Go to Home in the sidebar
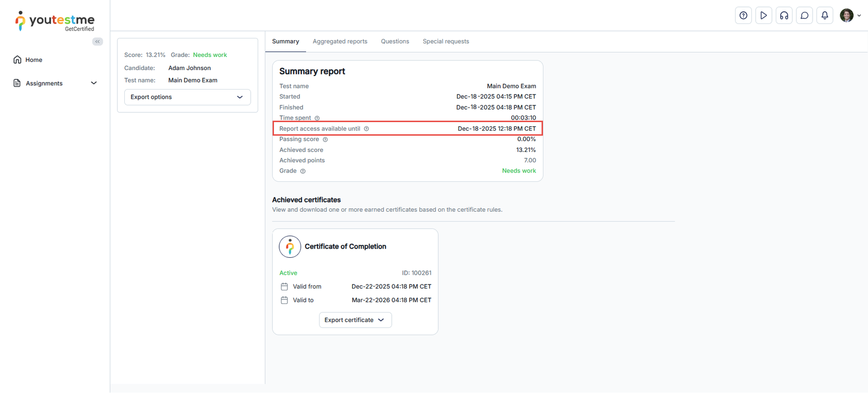The width and height of the screenshot is (868, 393). point(33,60)
